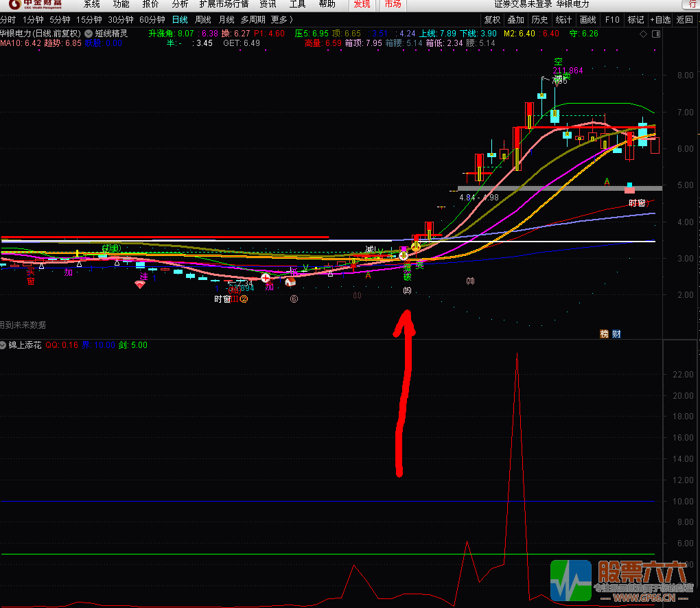Click the white 时窗 label near circled 2
The image size is (700, 608).
pos(222,299)
